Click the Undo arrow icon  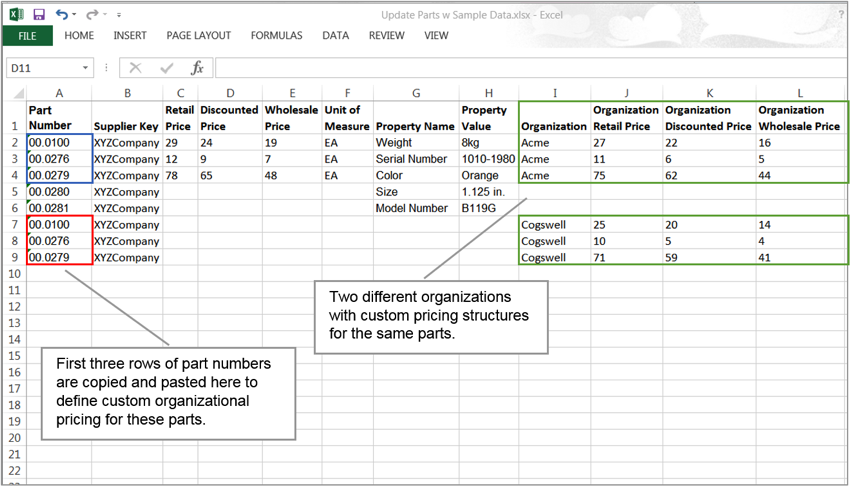[62, 15]
